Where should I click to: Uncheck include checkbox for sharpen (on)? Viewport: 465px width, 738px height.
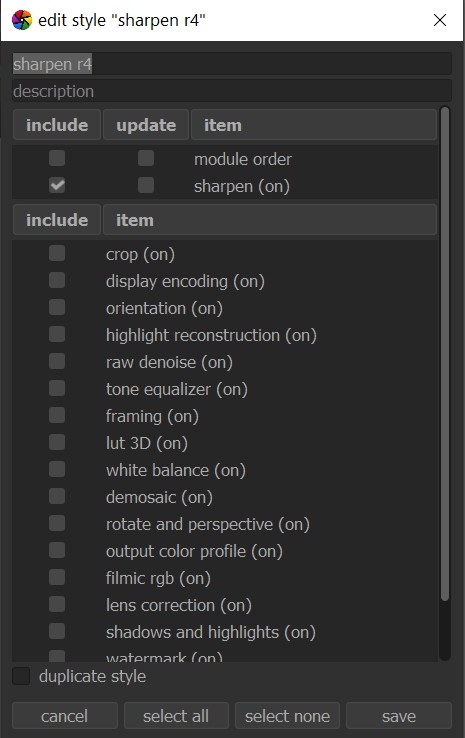coord(57,185)
